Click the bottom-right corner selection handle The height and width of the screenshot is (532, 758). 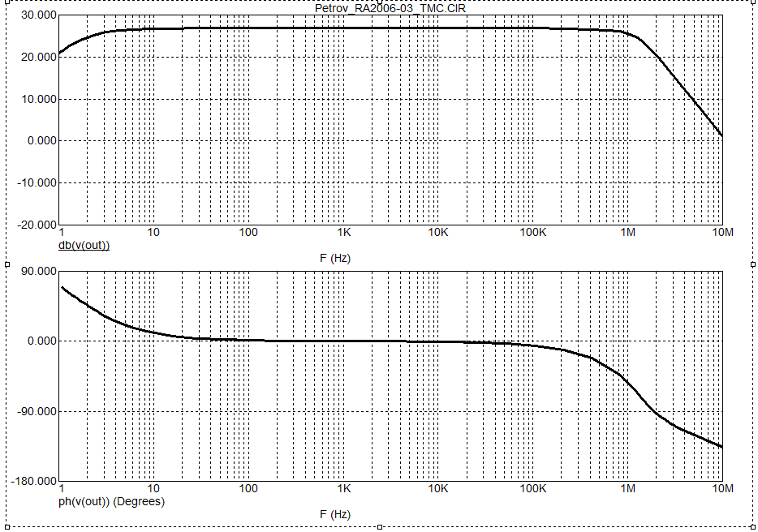tap(753, 526)
